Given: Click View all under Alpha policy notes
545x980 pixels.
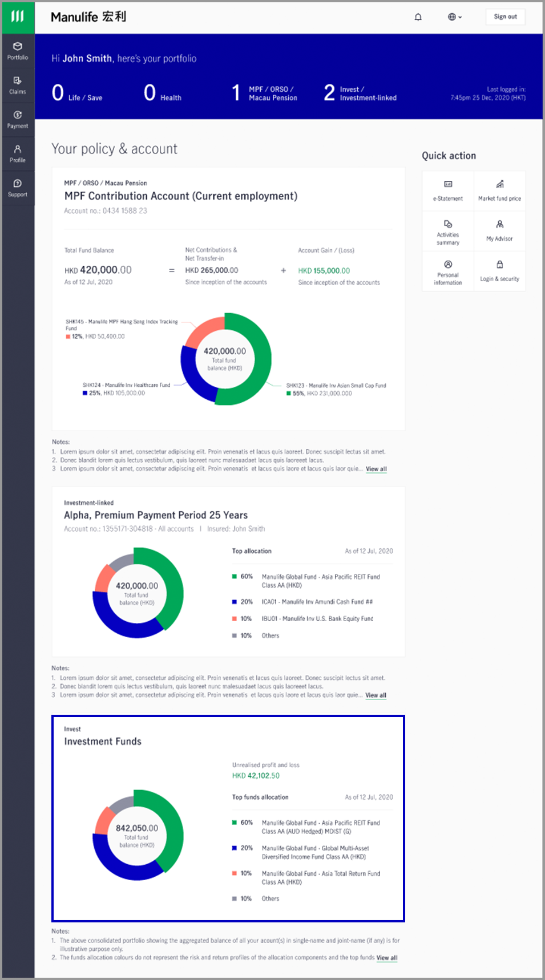Looking at the screenshot, I should tap(376, 695).
